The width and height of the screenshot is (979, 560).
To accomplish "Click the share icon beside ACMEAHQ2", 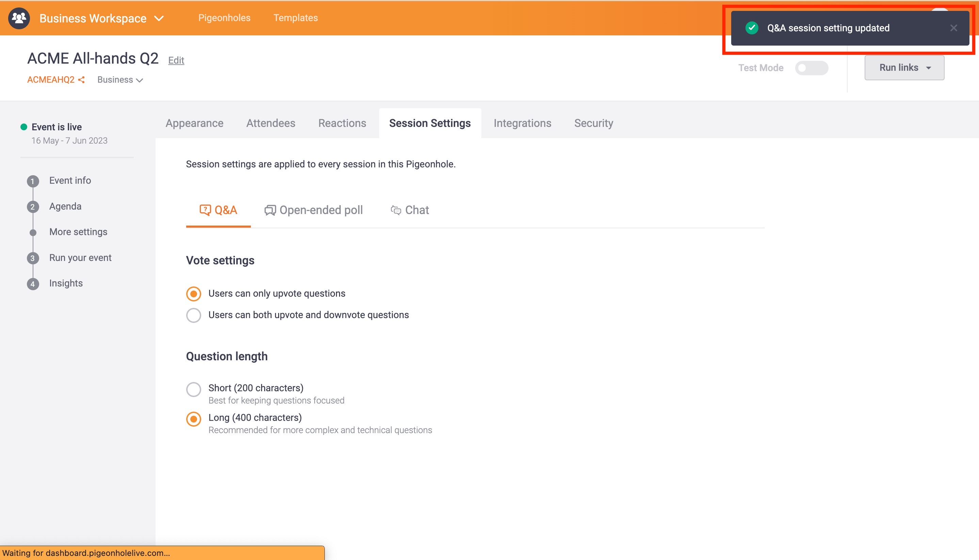I will point(81,80).
